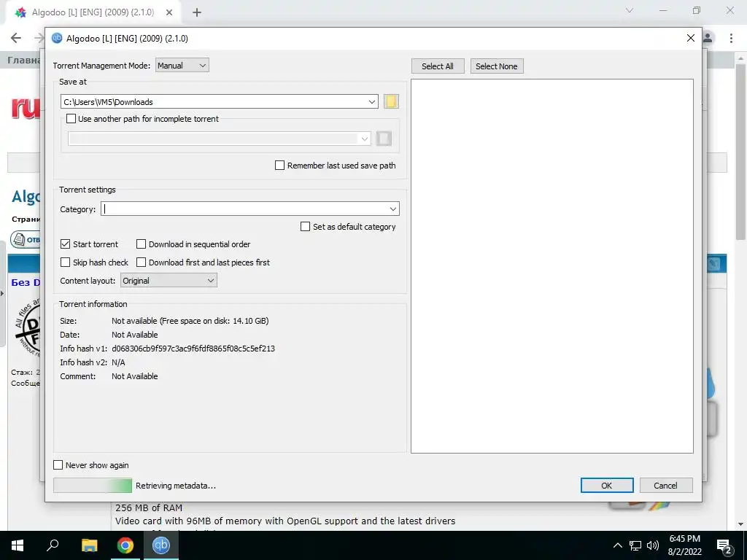The width and height of the screenshot is (747, 560).
Task: Enable Use another path for incomplete torrent
Action: pyautogui.click(x=71, y=119)
